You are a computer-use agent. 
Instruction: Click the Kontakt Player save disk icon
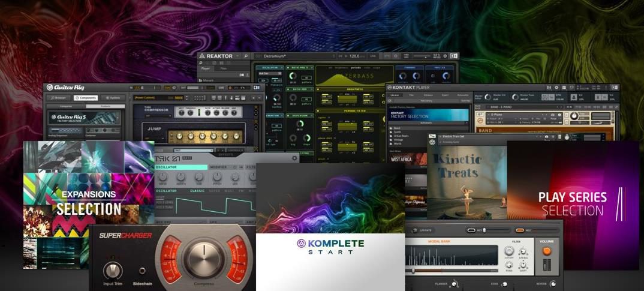(549, 88)
